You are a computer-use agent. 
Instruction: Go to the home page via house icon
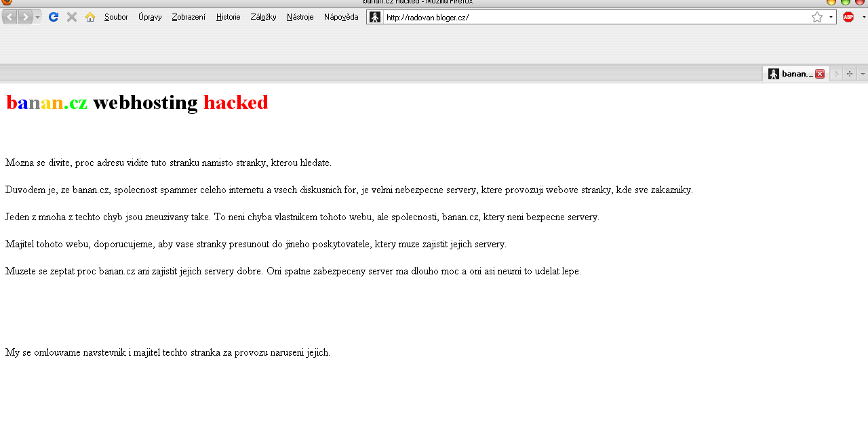coord(90,17)
